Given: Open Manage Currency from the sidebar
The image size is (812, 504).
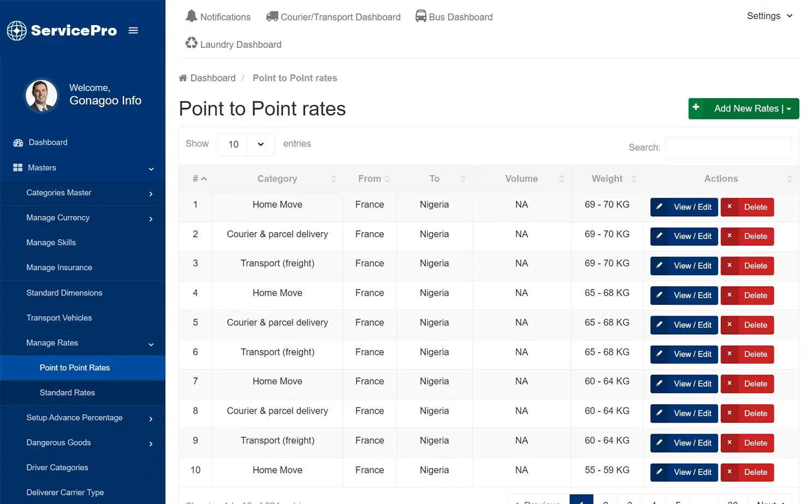Looking at the screenshot, I should point(58,217).
